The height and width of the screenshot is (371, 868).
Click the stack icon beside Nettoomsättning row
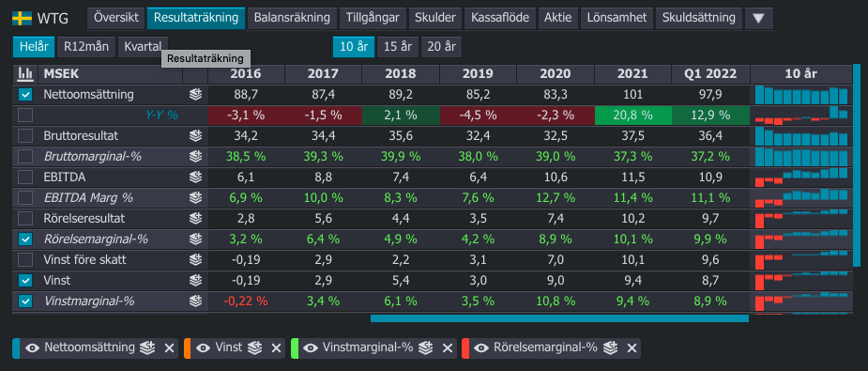(x=195, y=94)
